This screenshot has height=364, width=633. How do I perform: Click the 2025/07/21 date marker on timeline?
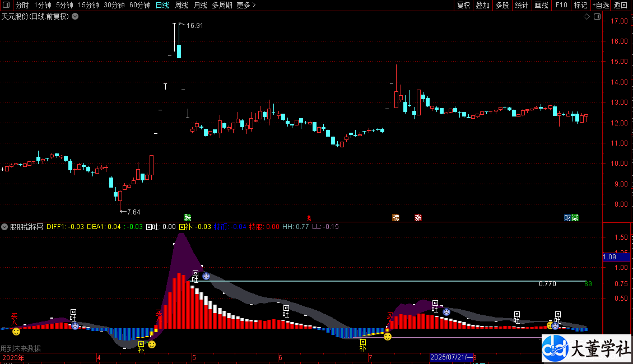pyautogui.click(x=451, y=357)
